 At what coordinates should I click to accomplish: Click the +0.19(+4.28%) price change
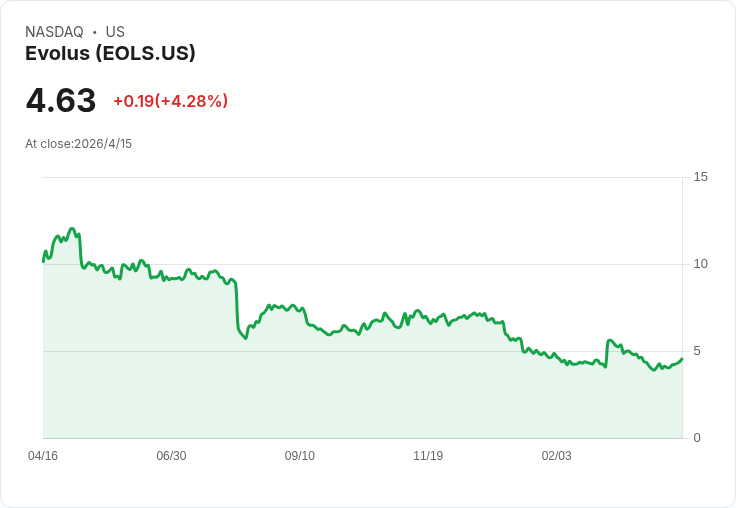pyautogui.click(x=170, y=101)
